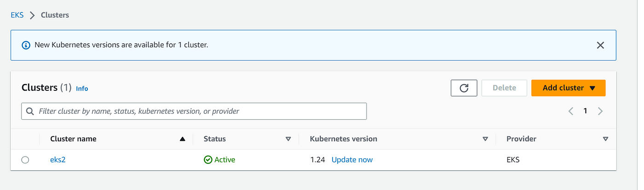This screenshot has height=190, width=644.
Task: Click the Clusters breadcrumb item
Action: click(55, 15)
